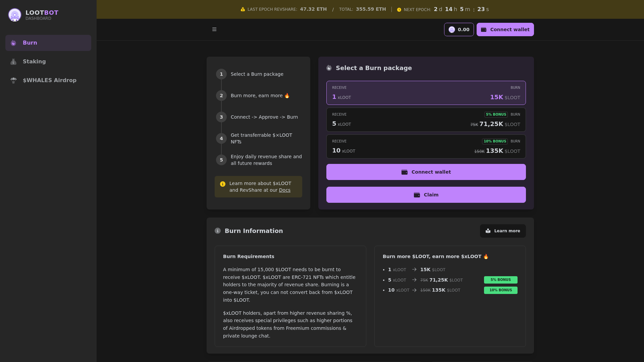Click Learn more in Burn Information
Viewport: 644px width, 362px height.
coord(503,231)
